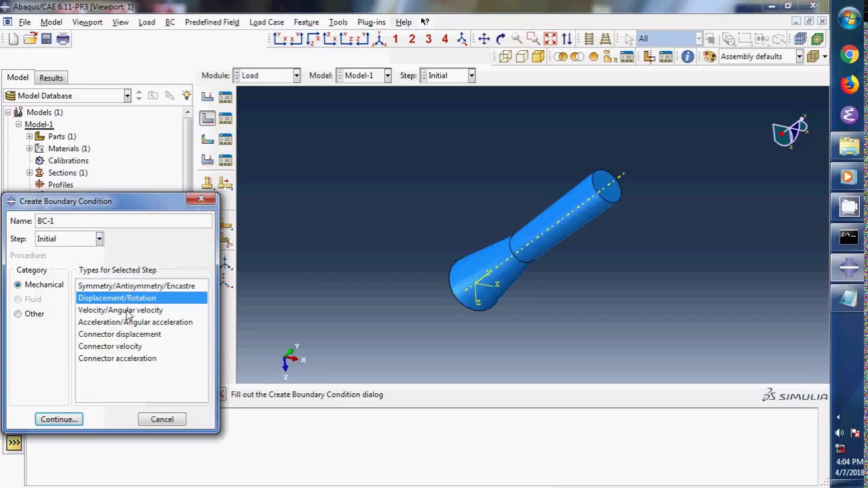Open the Query information icon
This screenshot has width=868, height=488.
(688, 57)
